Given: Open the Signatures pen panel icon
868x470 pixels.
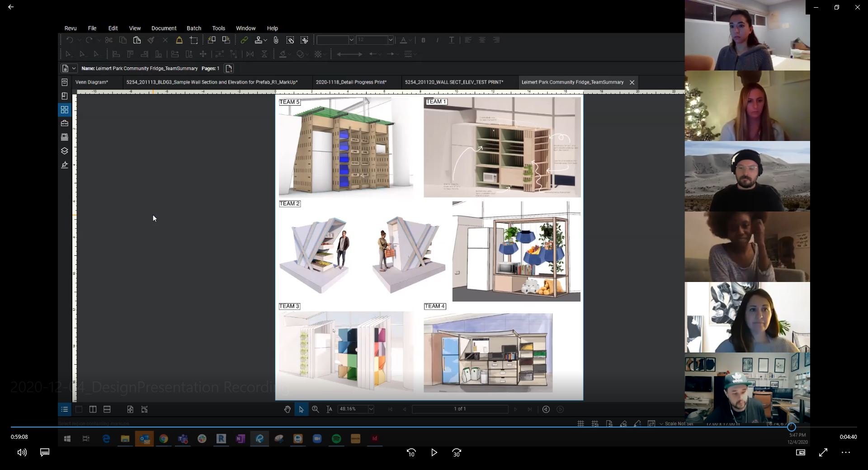Looking at the screenshot, I should [65, 165].
